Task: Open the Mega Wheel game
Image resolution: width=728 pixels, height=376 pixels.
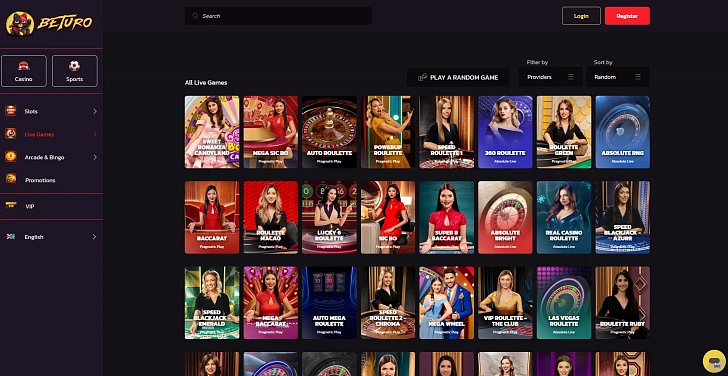Action: pos(447,303)
